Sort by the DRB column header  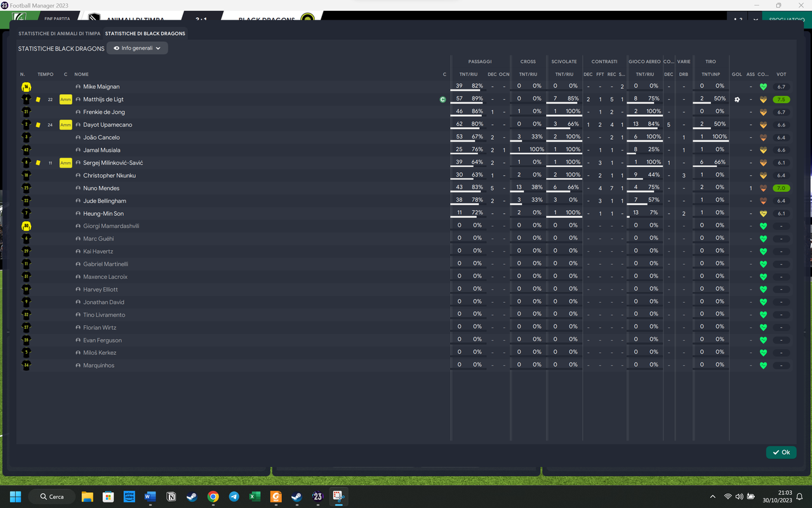(684, 74)
